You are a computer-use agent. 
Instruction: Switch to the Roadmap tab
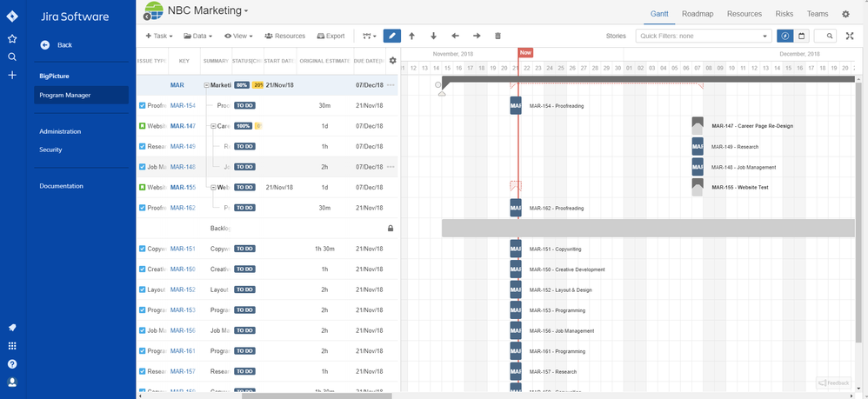(698, 14)
